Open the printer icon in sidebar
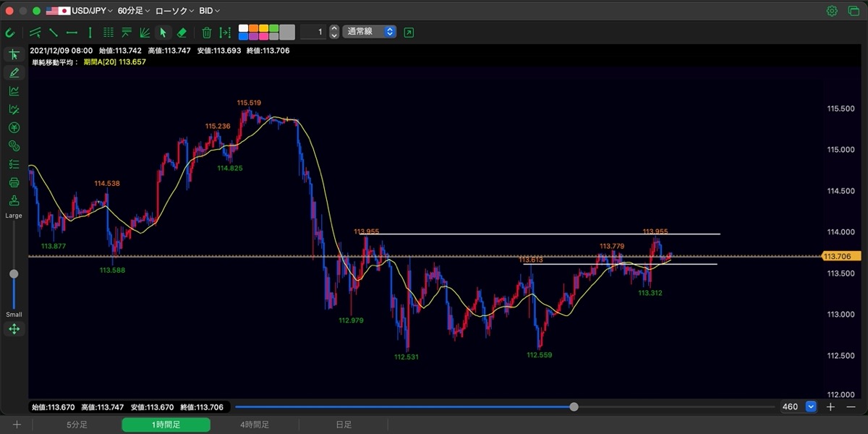 pyautogui.click(x=14, y=183)
